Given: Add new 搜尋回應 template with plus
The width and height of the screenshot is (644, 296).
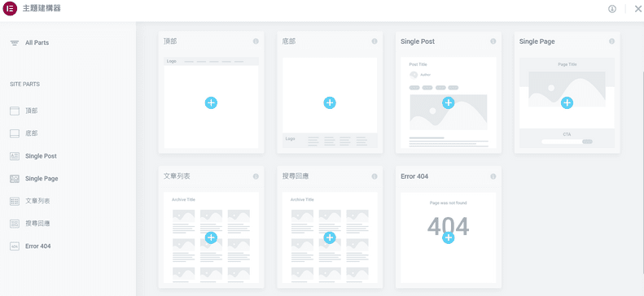Looking at the screenshot, I should (x=330, y=237).
